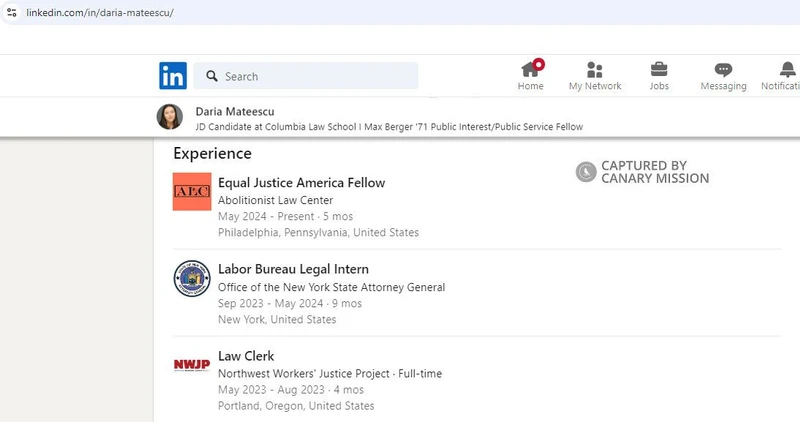Screen dimensions: 800x422
Task: Go to My Network icon
Action: click(x=595, y=69)
